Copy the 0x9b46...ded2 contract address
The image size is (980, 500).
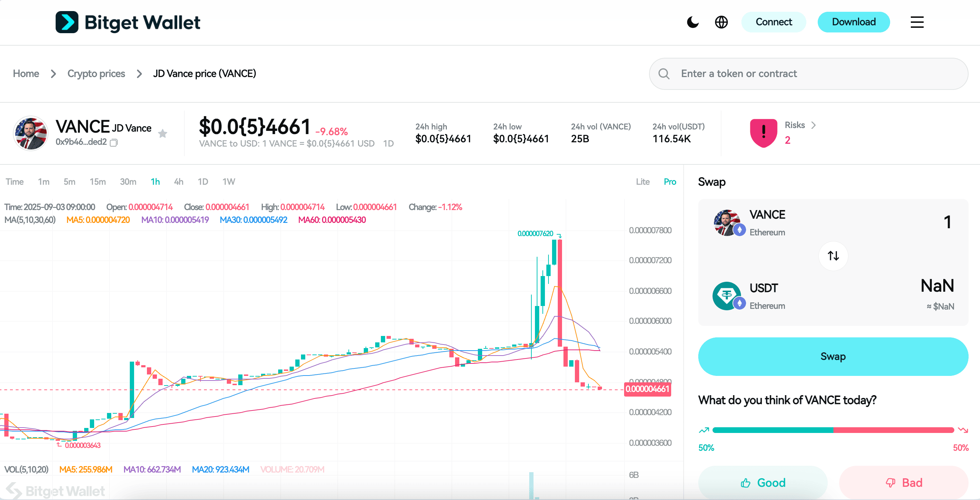click(x=114, y=142)
